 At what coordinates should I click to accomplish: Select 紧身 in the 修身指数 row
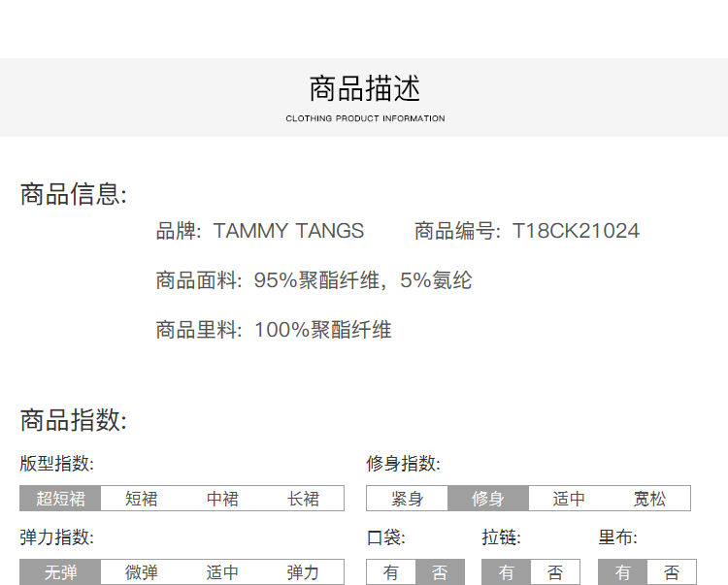(x=407, y=499)
